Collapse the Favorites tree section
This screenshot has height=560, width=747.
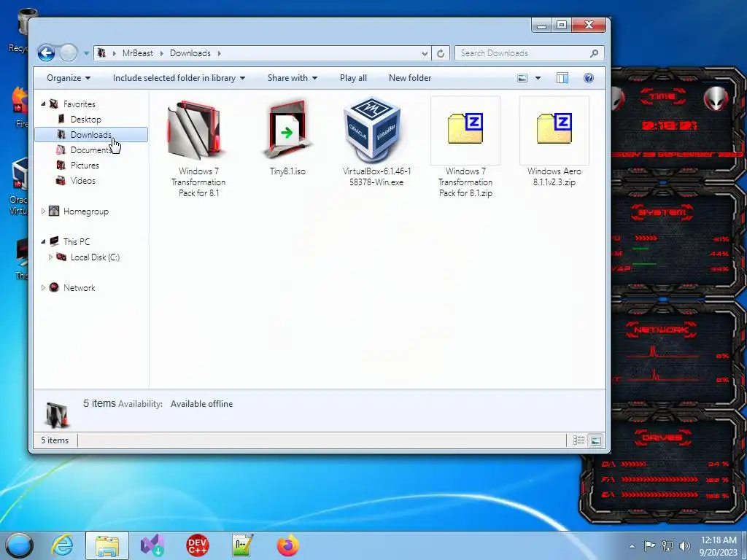pyautogui.click(x=43, y=104)
